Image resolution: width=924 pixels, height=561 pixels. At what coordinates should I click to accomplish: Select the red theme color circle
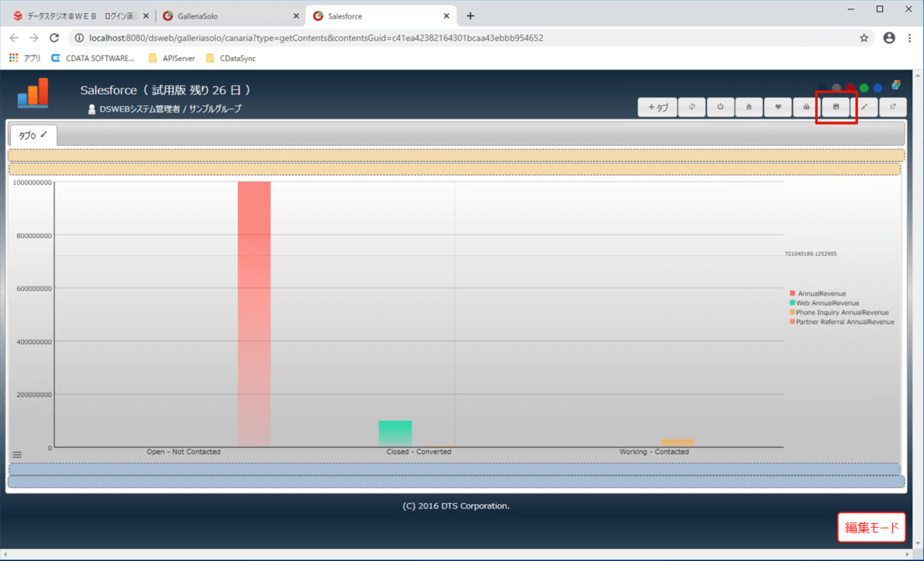tap(850, 88)
